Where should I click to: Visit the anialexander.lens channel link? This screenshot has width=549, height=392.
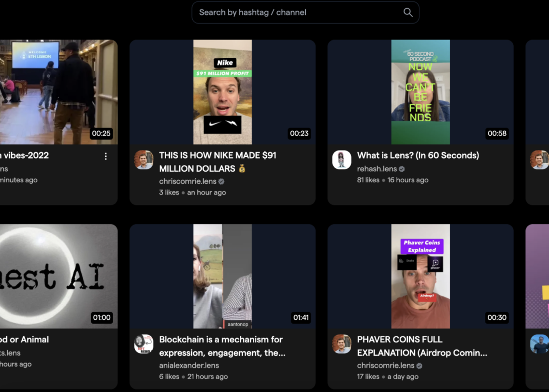click(x=189, y=366)
